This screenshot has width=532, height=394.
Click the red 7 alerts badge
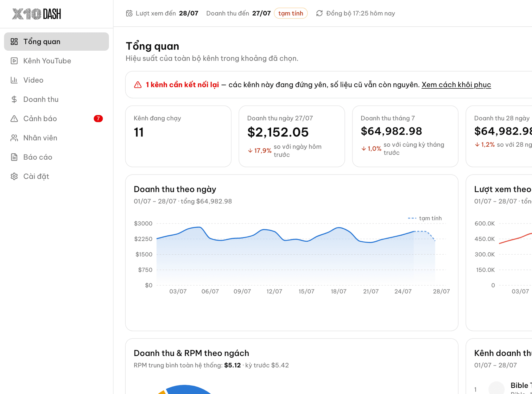point(98,119)
